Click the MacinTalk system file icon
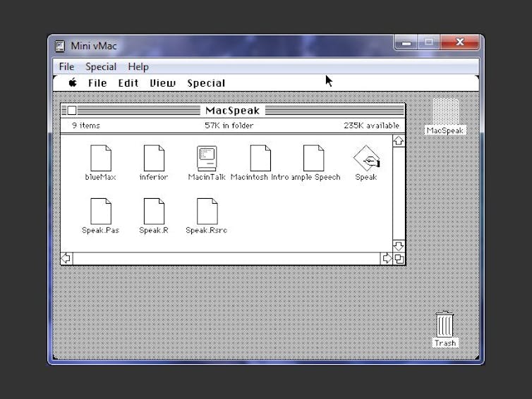Viewport: 532px width, 399px height. (x=206, y=158)
